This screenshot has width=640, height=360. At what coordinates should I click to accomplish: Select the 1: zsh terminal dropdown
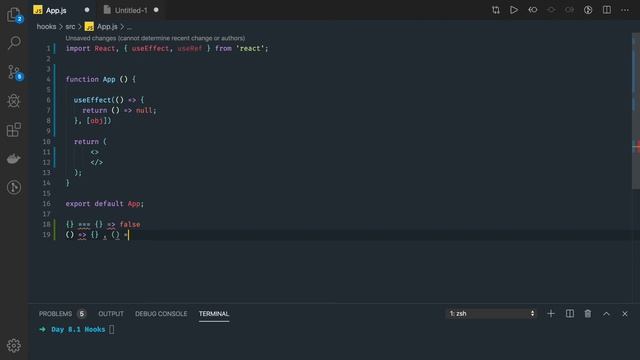pos(491,313)
